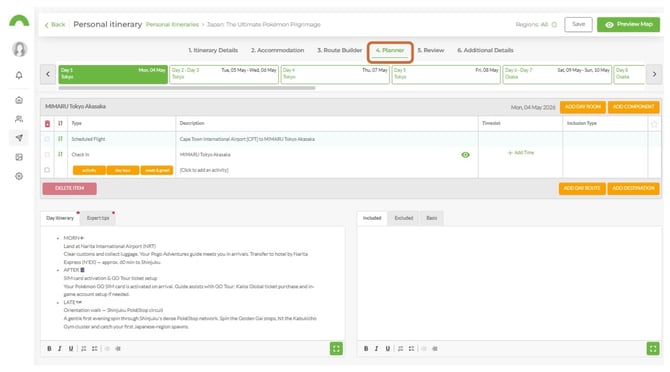Click the orange day tour button
The image size is (670, 372).
coord(123,170)
